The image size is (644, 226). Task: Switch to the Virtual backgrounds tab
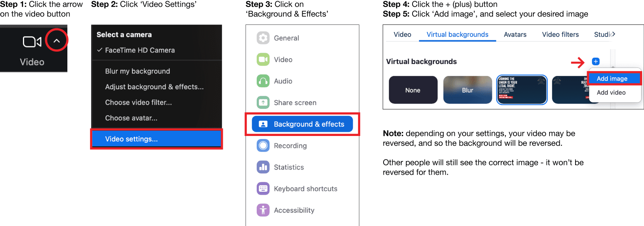click(x=457, y=34)
